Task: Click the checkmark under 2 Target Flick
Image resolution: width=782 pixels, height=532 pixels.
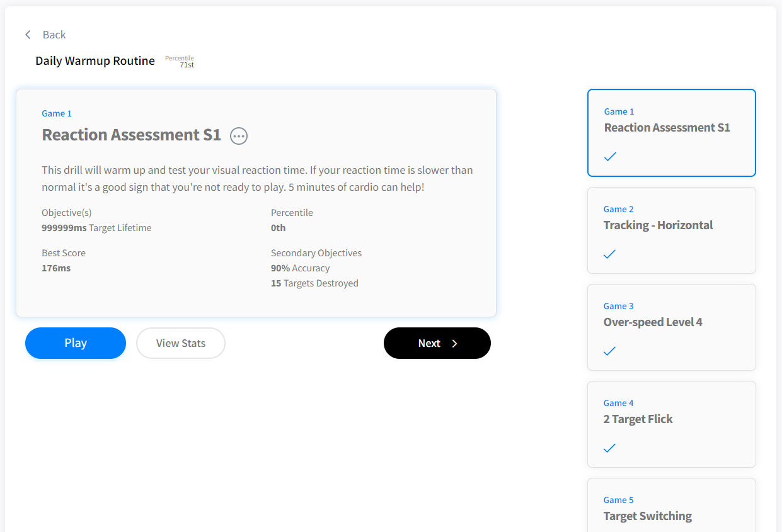Action: 609,448
